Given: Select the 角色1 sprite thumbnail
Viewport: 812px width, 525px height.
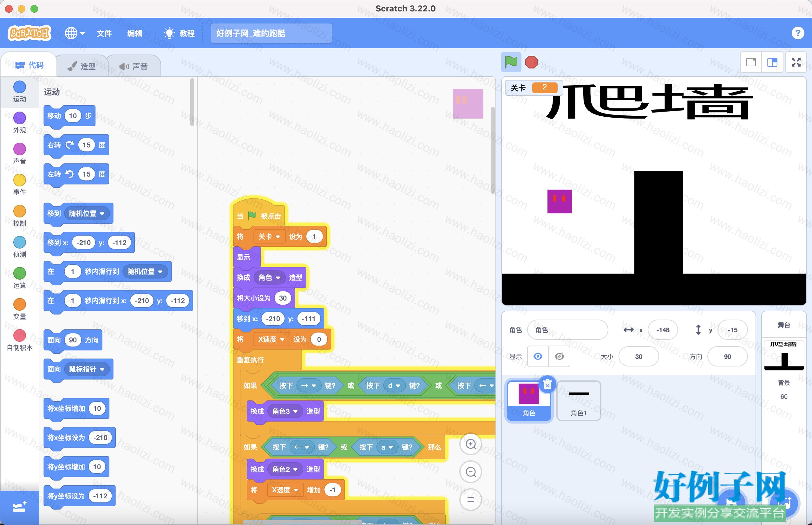Looking at the screenshot, I should (x=579, y=401).
